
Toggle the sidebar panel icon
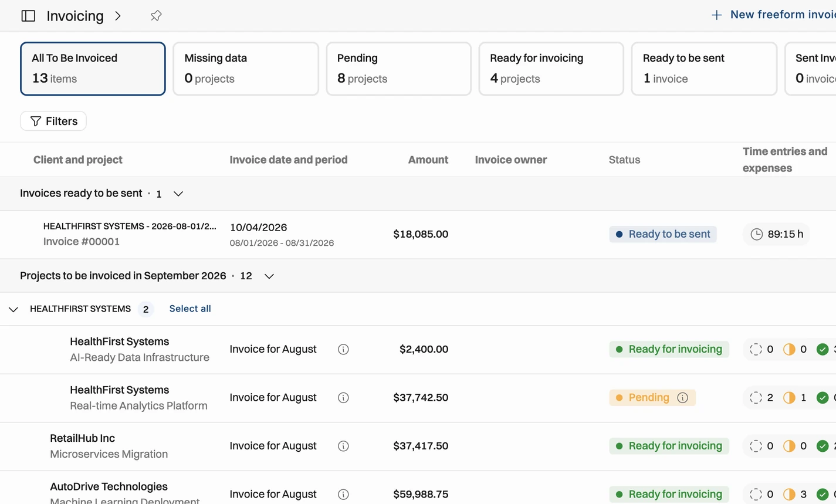coord(28,16)
